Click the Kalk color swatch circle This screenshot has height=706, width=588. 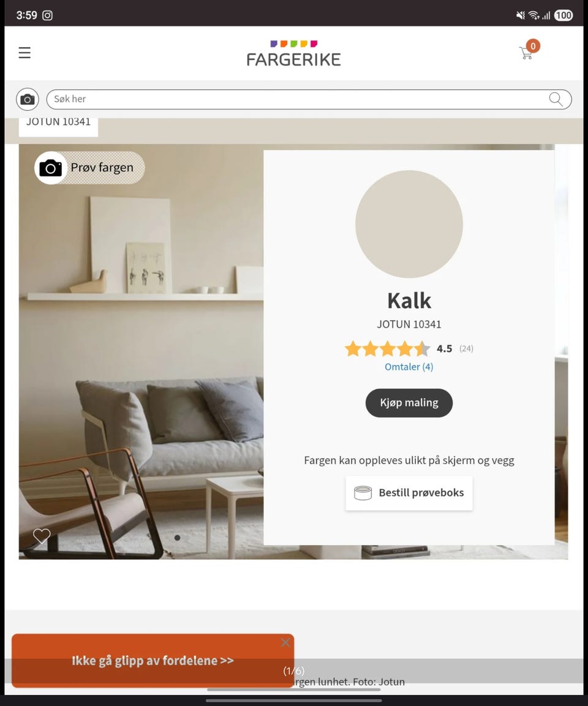(409, 223)
